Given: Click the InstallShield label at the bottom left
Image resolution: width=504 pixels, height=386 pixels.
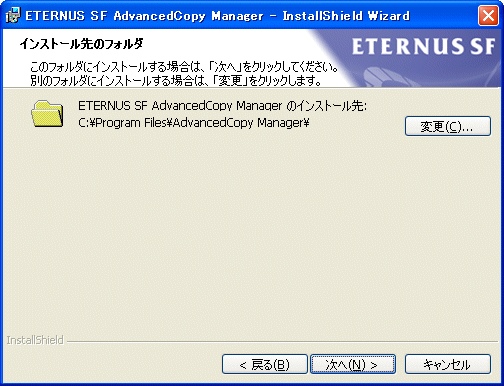Looking at the screenshot, I should (x=35, y=340).
